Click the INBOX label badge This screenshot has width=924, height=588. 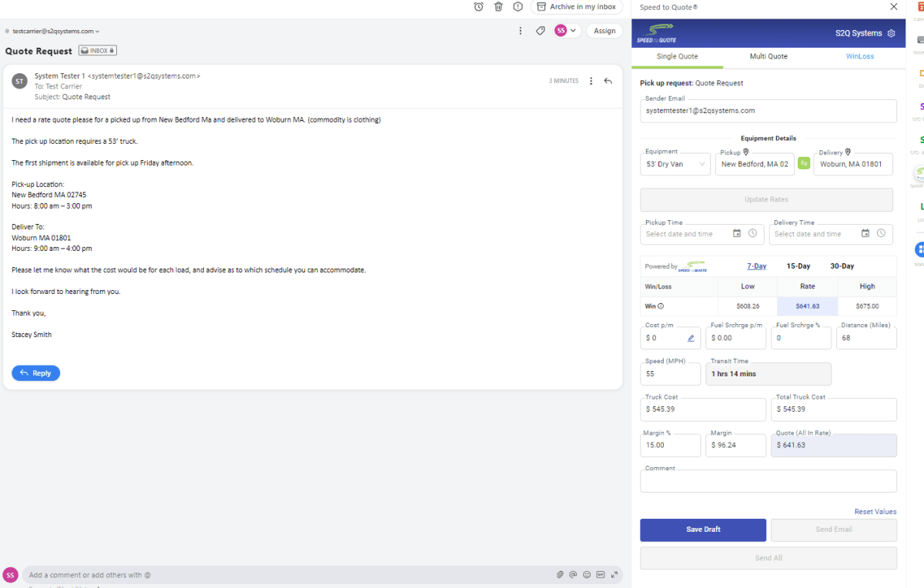[98, 51]
